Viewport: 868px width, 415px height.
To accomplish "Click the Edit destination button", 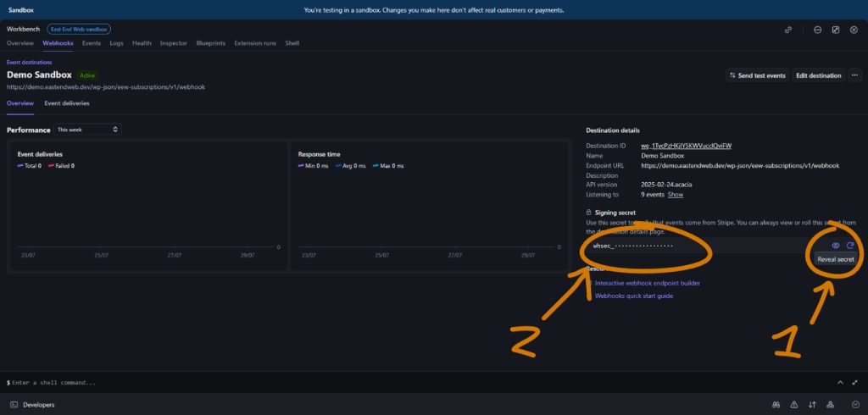I will click(819, 75).
